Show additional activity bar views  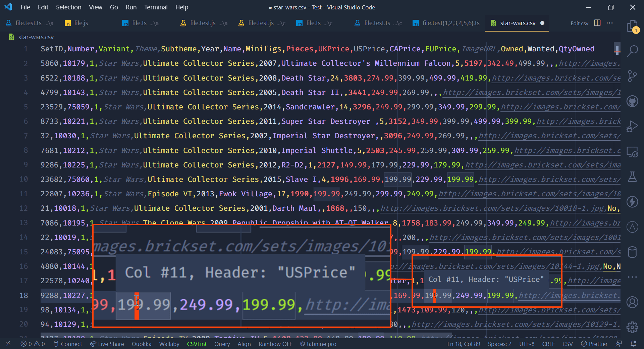(x=632, y=277)
